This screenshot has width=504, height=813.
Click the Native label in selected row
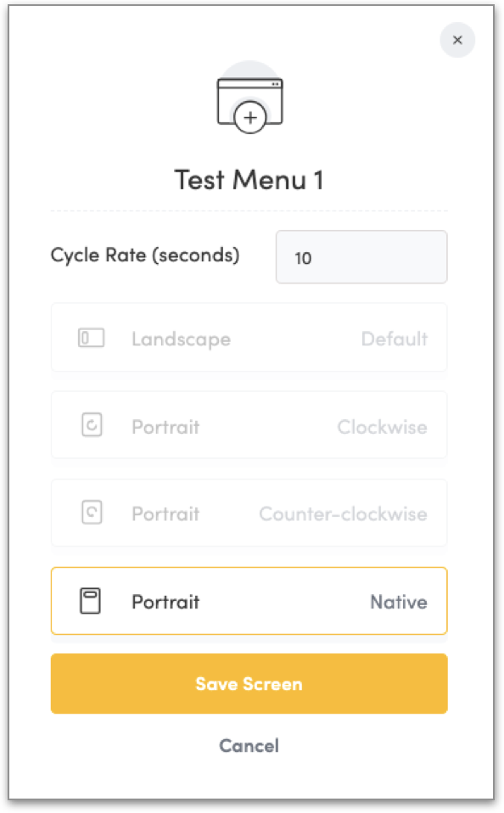399,602
